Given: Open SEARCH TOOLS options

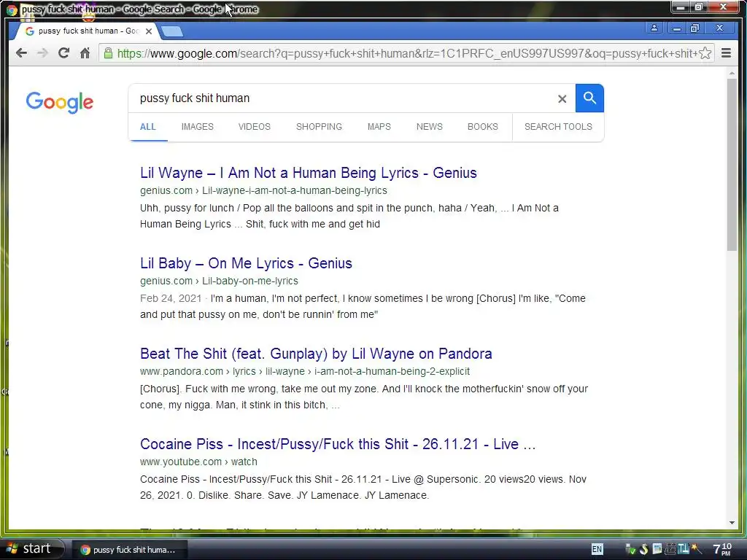Looking at the screenshot, I should (558, 127).
